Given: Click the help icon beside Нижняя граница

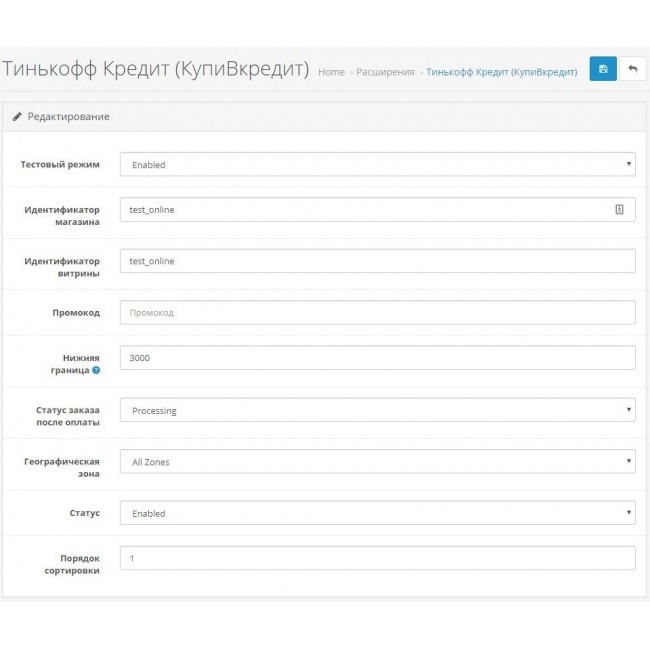Looking at the screenshot, I should click(x=96, y=370).
